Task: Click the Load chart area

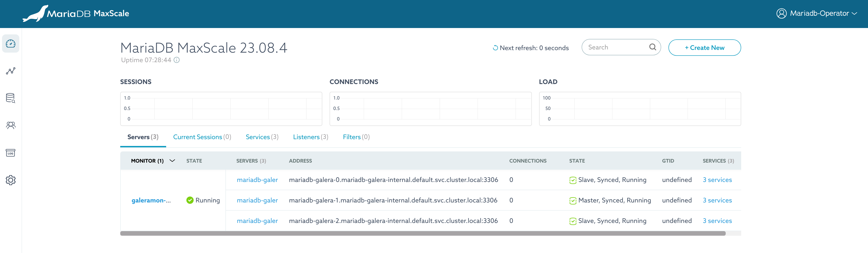Action: [x=640, y=109]
